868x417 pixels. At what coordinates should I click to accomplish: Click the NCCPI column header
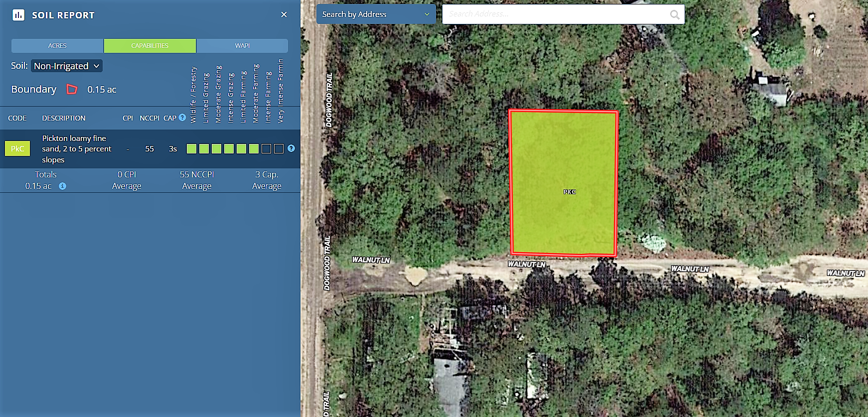[149, 118]
